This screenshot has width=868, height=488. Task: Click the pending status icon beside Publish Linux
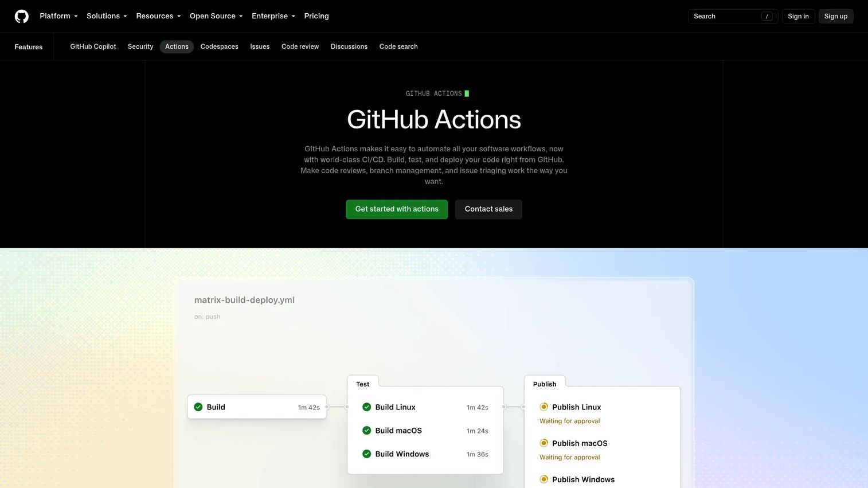click(x=544, y=407)
